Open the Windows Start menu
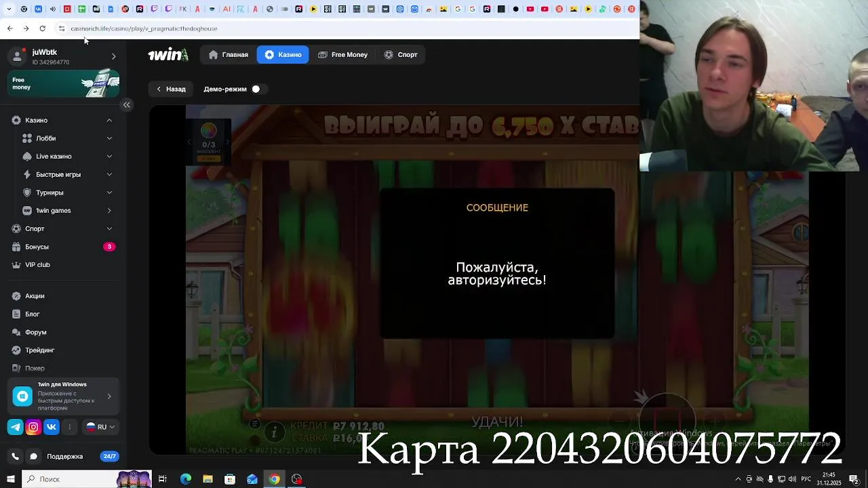The width and height of the screenshot is (868, 488). click(x=11, y=479)
